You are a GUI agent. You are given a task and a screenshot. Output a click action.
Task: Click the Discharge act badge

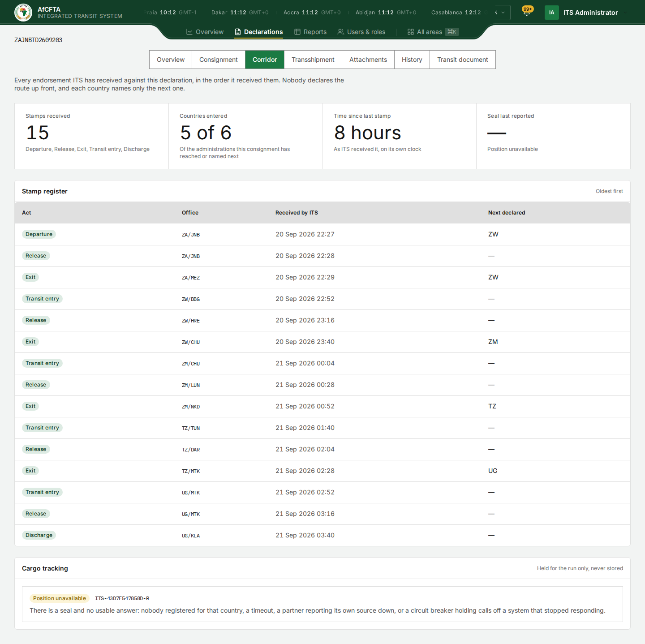click(x=39, y=535)
